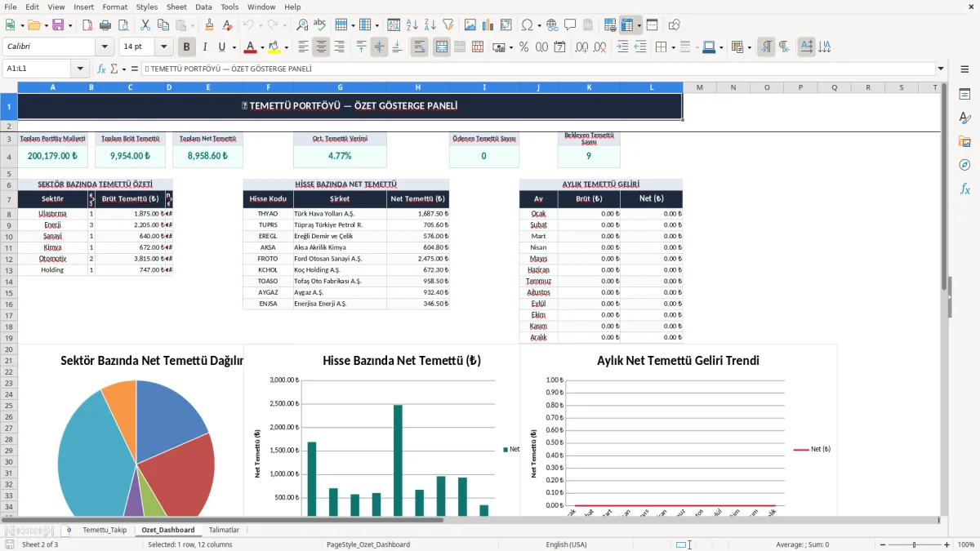The width and height of the screenshot is (980, 551).
Task: Enable AutoFilter funnel icon
Action: coord(448,25)
